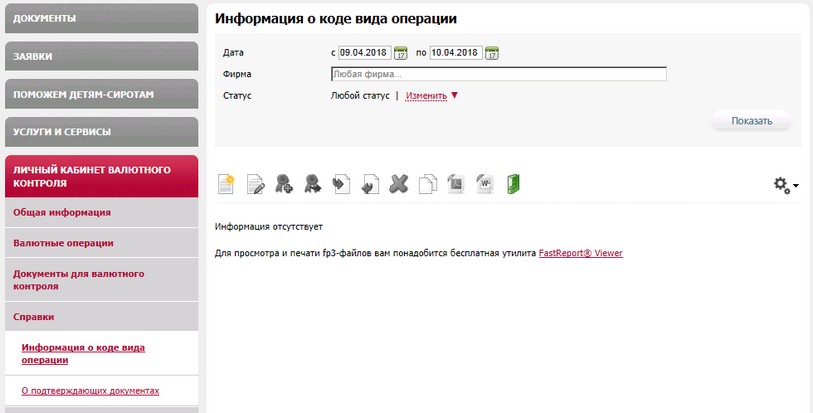Create a new document with the toolbar icon

click(226, 184)
